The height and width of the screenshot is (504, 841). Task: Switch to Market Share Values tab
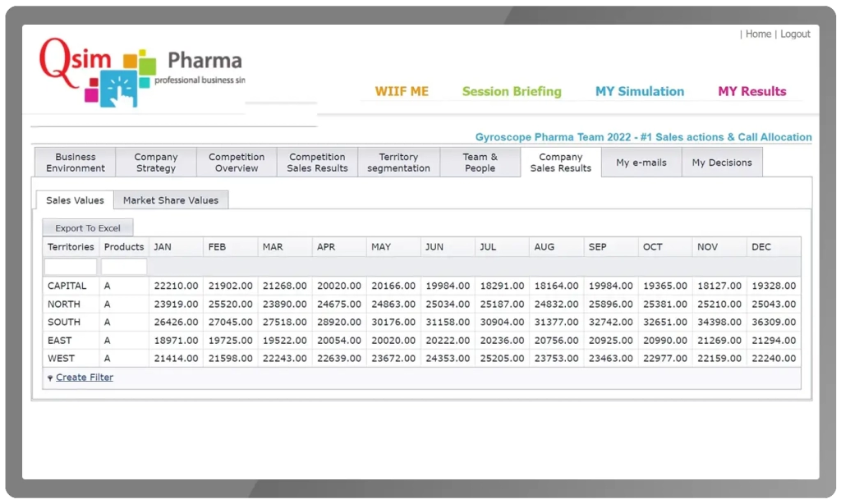[171, 200]
